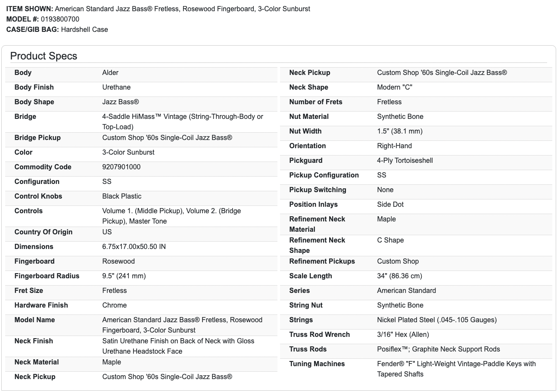Viewport: 557px width, 392px height.
Task: Click the Modern "C" neck shape value
Action: tap(394, 87)
